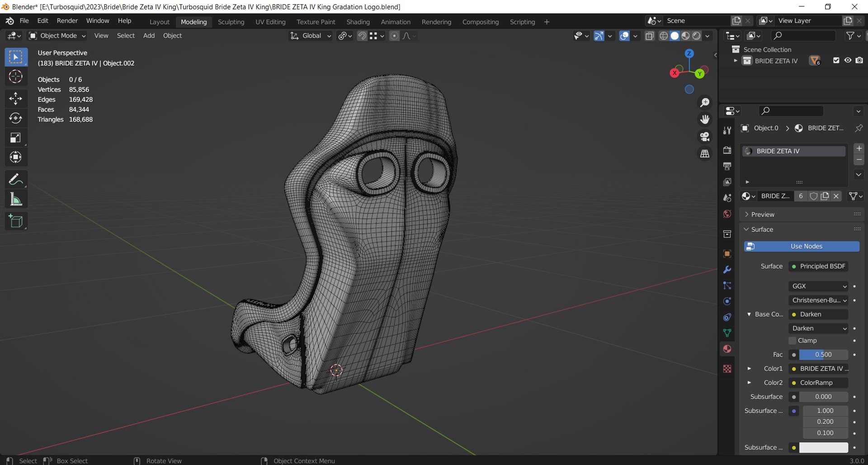Viewport: 868px width, 465px height.
Task: Toggle X-ray display
Action: [650, 36]
